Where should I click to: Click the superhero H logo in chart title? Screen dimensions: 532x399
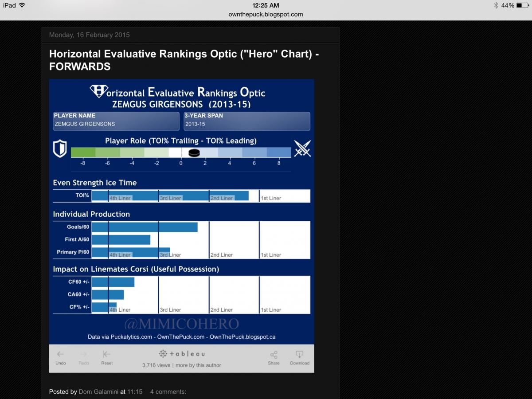pos(98,91)
